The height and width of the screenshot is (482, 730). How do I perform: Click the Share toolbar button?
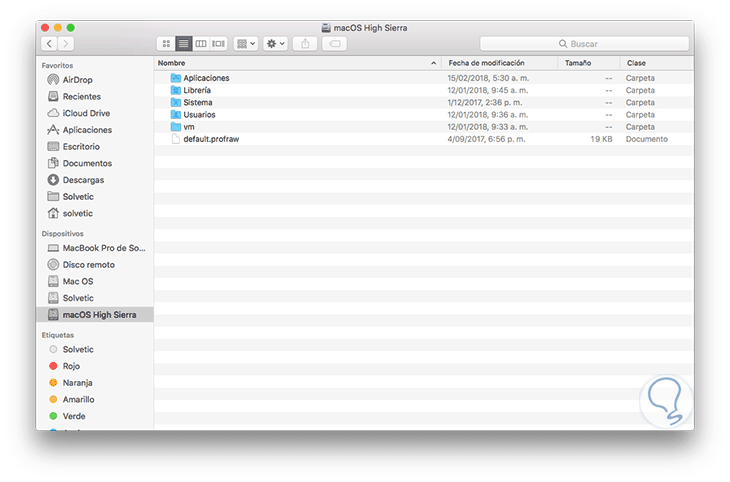[305, 44]
